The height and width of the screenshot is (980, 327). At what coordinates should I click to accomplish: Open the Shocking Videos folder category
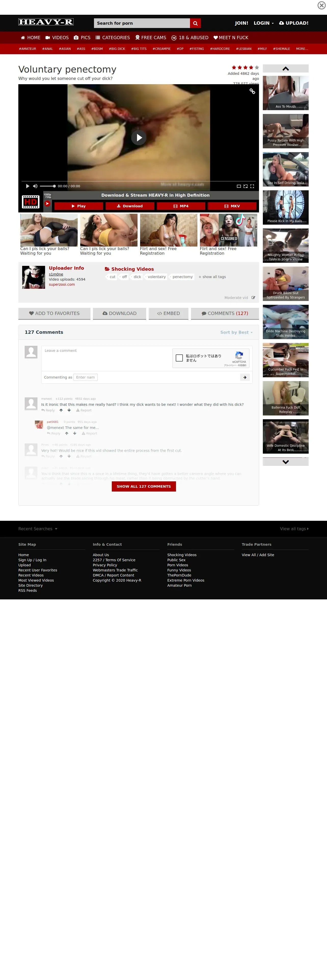pyautogui.click(x=129, y=269)
